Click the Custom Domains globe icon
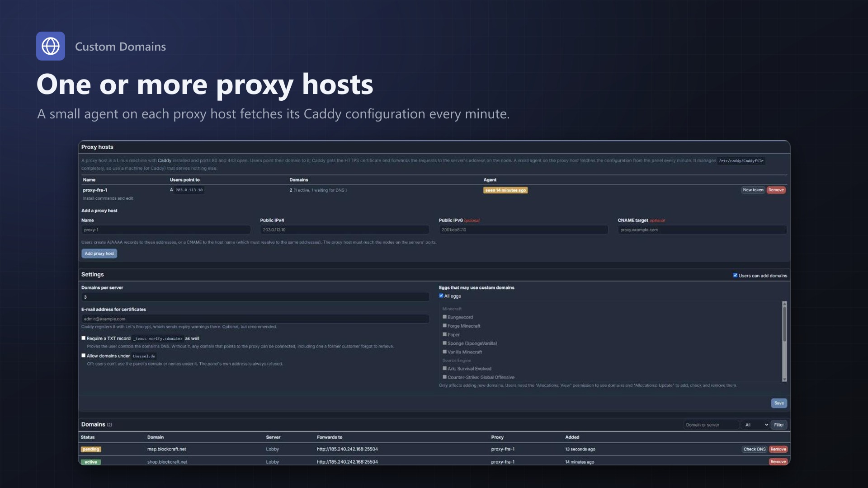Image resolution: width=868 pixels, height=488 pixels. pos(51,46)
